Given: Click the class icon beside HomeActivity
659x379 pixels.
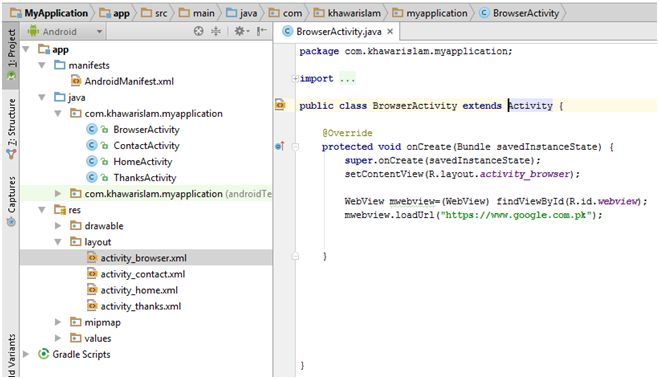Looking at the screenshot, I should pyautogui.click(x=92, y=161).
